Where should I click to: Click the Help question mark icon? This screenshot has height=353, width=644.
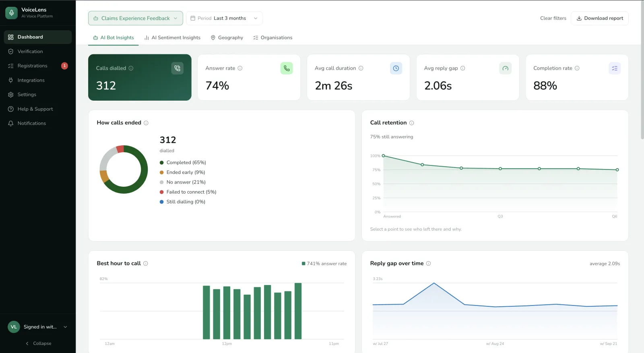click(11, 109)
